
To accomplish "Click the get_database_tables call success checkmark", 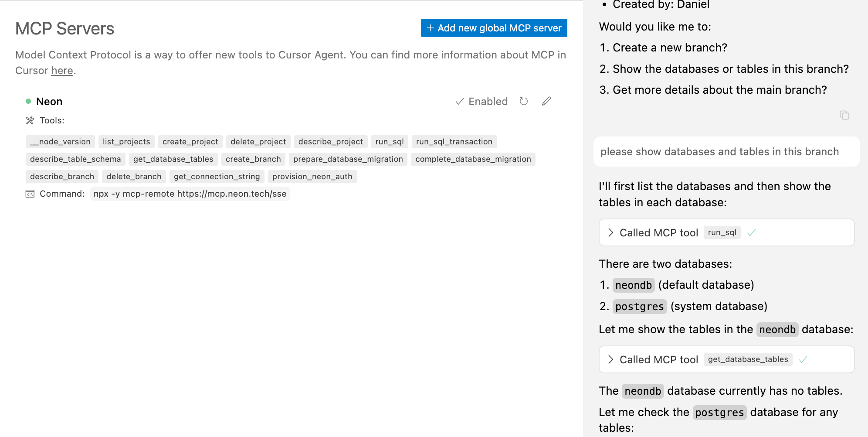I will pos(803,360).
